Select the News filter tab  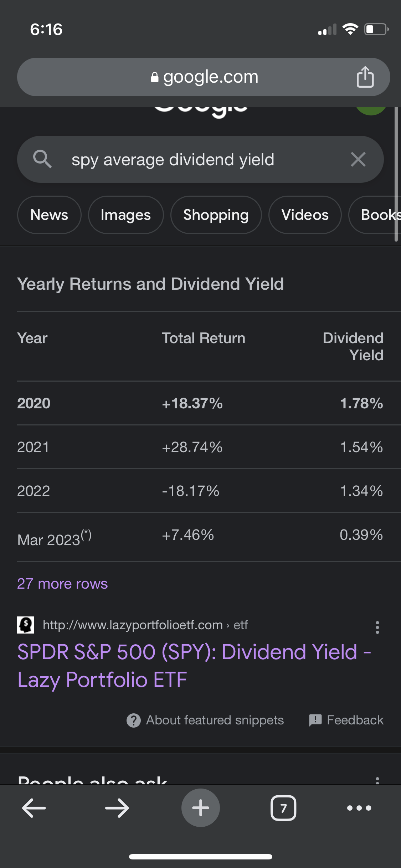49,215
